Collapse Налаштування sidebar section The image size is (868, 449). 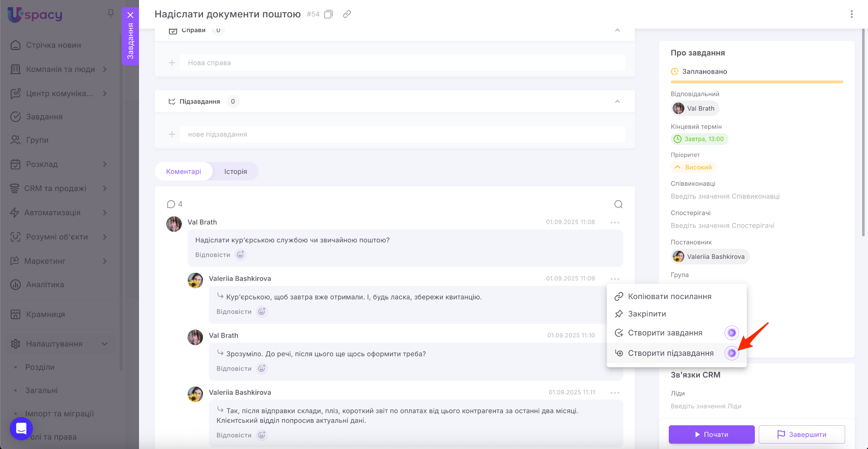coord(105,344)
